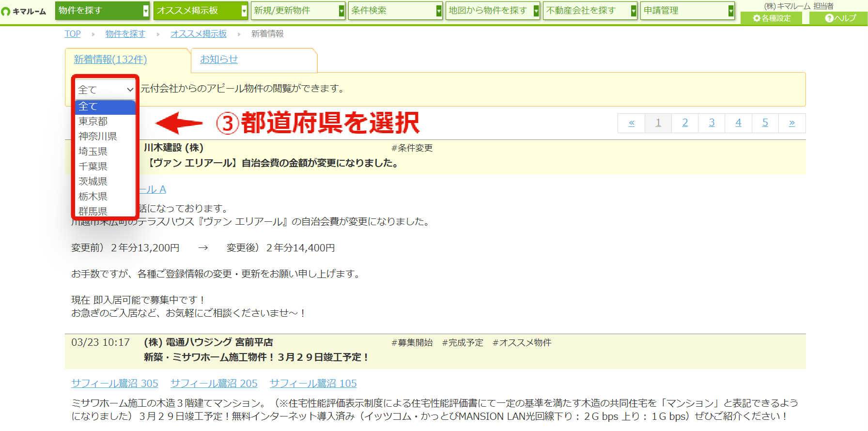Select 全て in the prefecture list
This screenshot has height=431, width=868.
click(105, 107)
